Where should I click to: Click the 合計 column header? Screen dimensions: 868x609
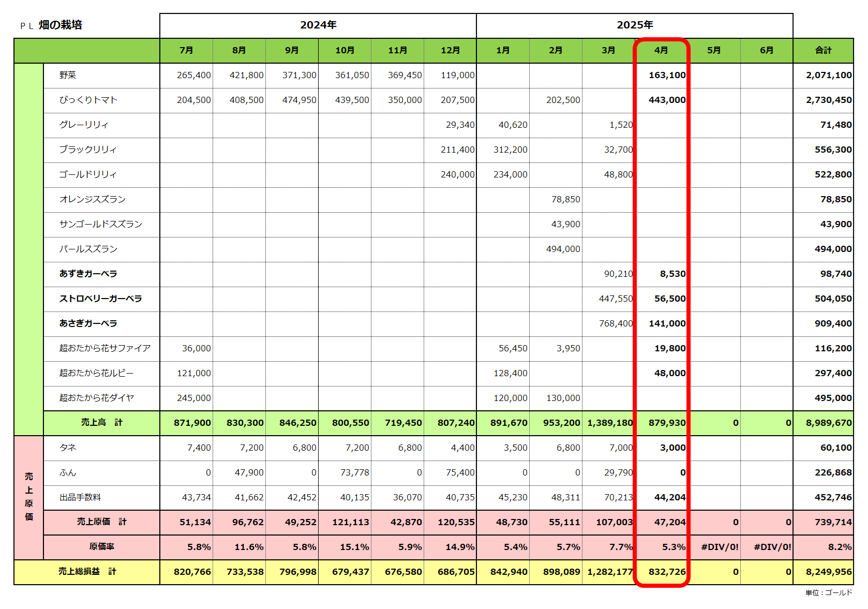(823, 50)
